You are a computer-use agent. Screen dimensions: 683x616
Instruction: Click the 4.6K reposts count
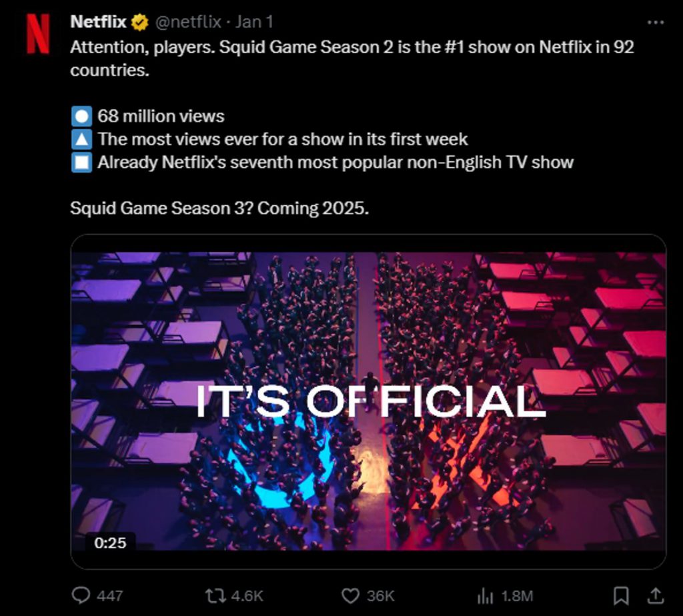(245, 595)
